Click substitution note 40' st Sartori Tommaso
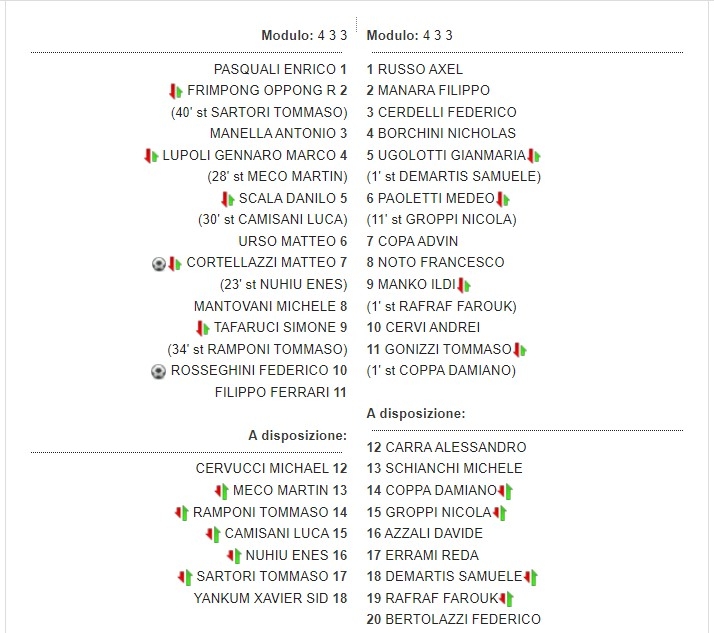Viewport: 714px width, 633px height. click(x=259, y=113)
